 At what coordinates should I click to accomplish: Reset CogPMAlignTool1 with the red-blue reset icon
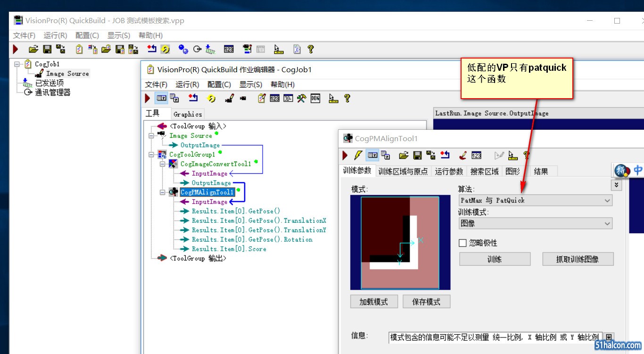click(445, 155)
